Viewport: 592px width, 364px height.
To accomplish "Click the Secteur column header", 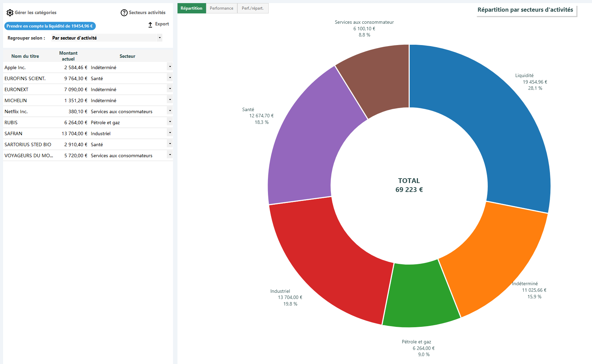I will pos(127,56).
